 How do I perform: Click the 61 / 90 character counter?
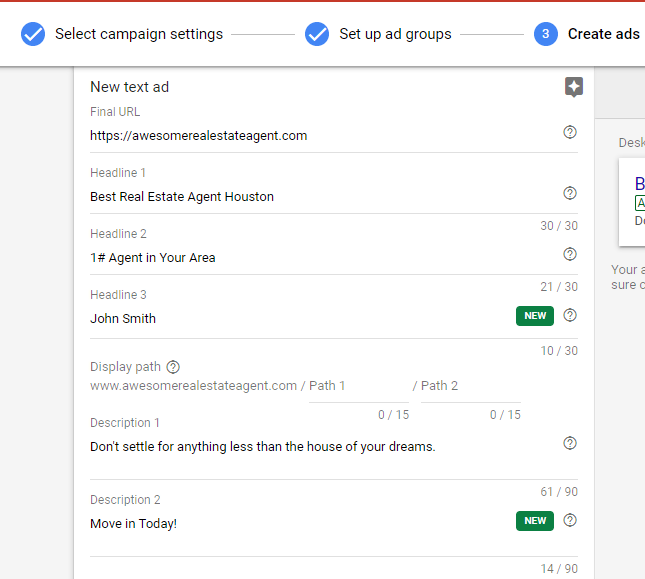point(559,492)
